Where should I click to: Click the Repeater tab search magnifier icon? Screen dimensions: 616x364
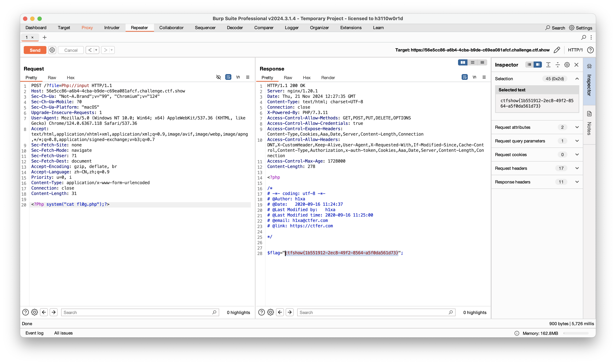click(583, 37)
